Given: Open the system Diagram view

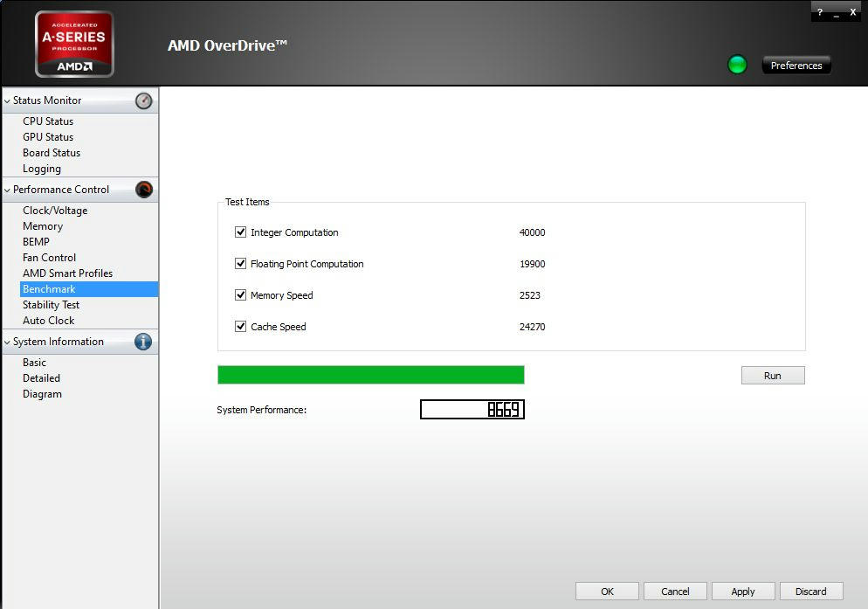Looking at the screenshot, I should (x=42, y=394).
